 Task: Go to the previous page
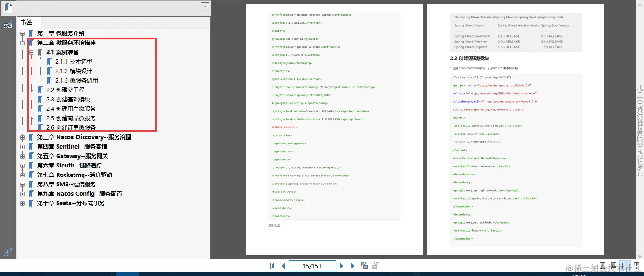coord(283,266)
